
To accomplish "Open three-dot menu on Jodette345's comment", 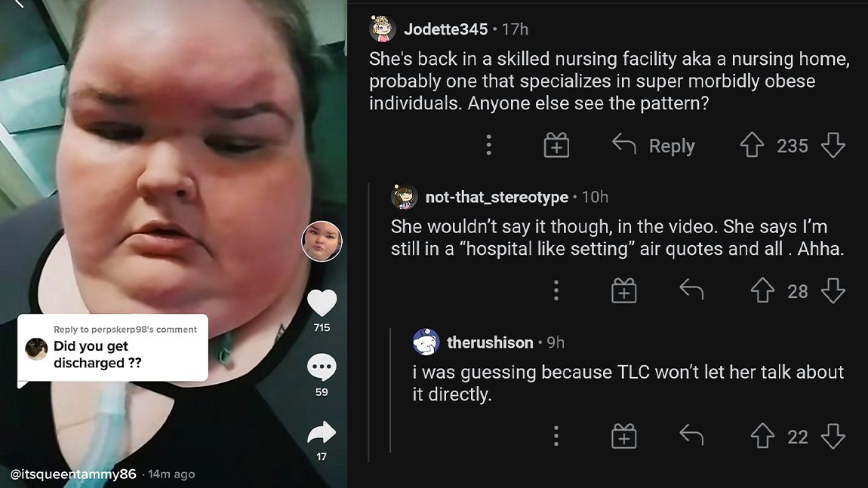I will click(489, 145).
